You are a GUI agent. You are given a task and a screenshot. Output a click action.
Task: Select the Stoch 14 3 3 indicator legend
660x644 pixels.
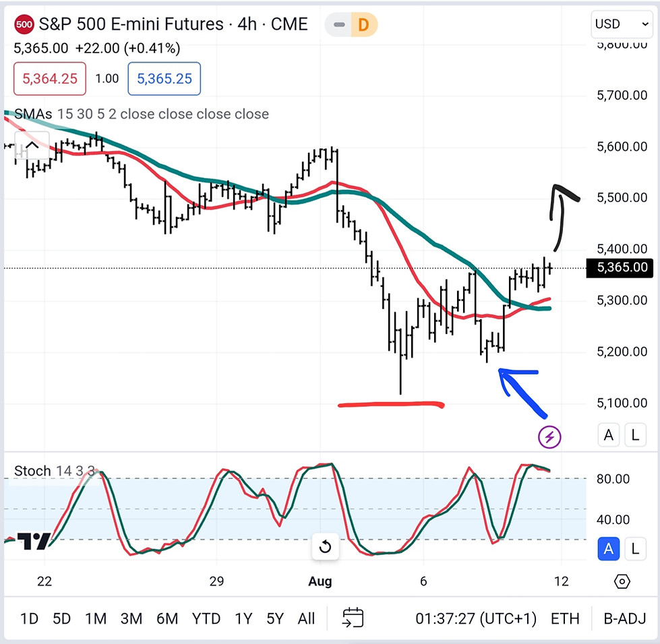tap(55, 471)
